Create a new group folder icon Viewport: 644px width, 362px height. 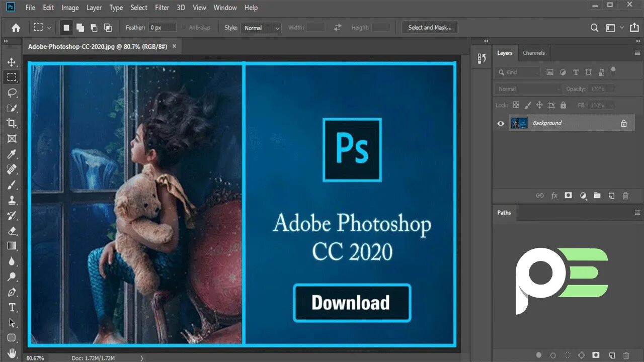[597, 196]
